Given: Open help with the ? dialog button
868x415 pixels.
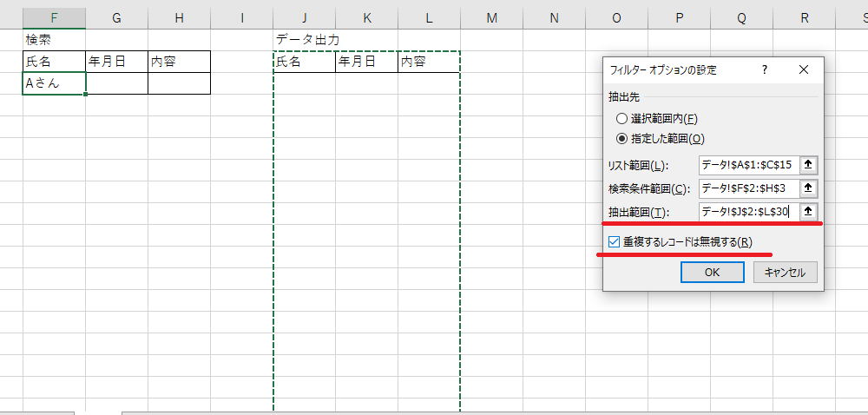Looking at the screenshot, I should pyautogui.click(x=765, y=69).
